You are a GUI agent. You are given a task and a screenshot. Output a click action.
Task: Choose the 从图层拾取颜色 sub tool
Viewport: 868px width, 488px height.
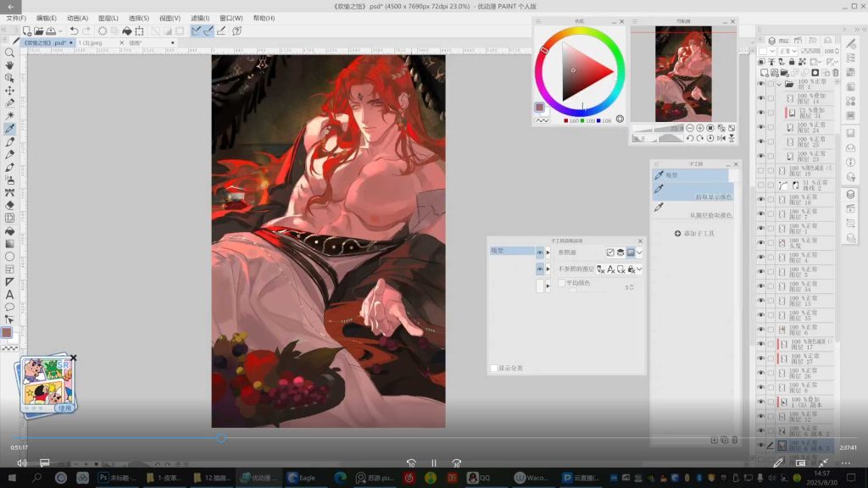click(x=709, y=215)
